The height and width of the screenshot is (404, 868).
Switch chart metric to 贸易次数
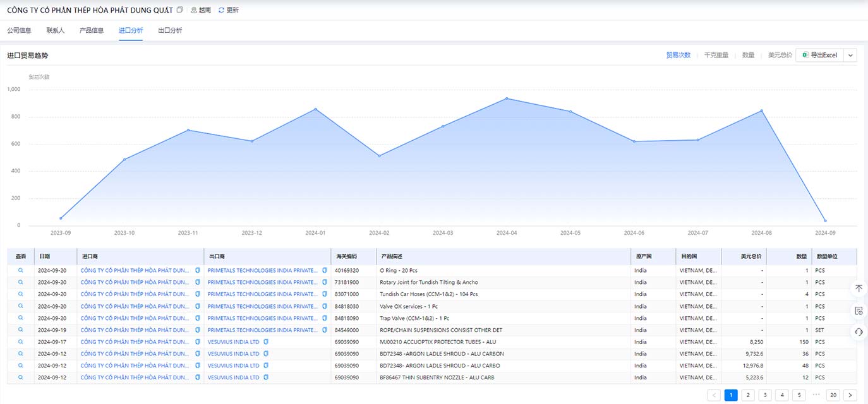(x=678, y=55)
